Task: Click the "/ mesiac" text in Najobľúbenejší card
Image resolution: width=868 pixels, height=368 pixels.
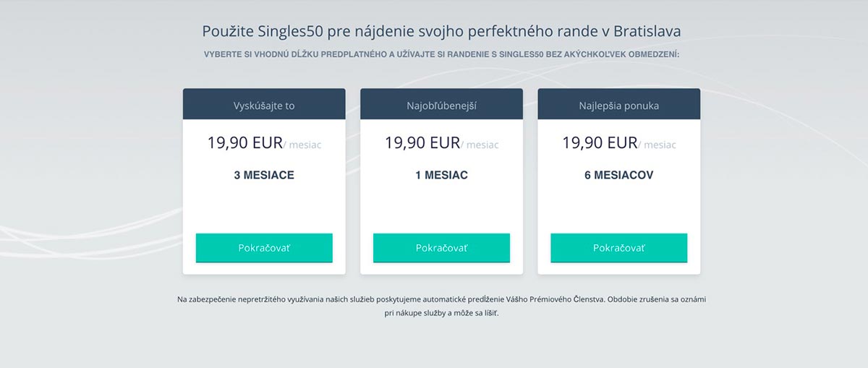Action: pyautogui.click(x=480, y=145)
